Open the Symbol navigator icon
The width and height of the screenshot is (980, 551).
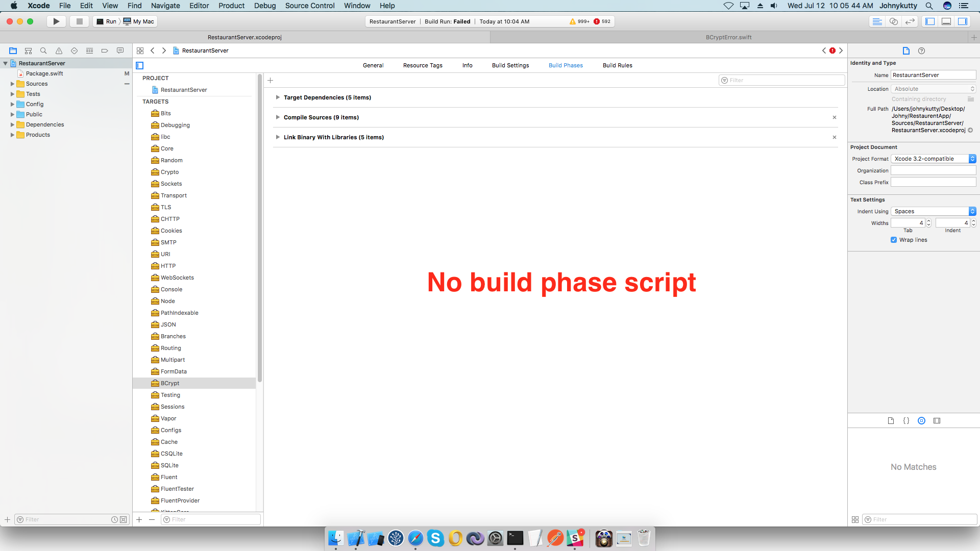[28, 51]
